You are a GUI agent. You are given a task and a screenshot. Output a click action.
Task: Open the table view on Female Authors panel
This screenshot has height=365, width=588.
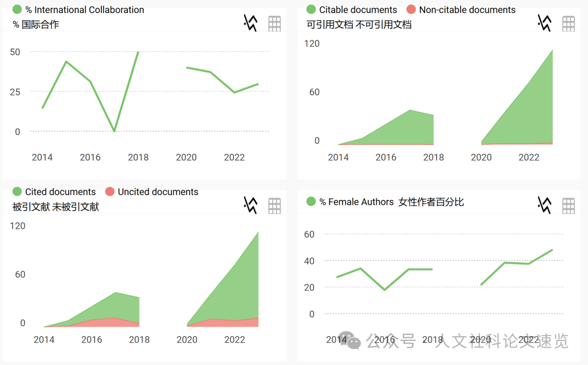click(x=568, y=205)
